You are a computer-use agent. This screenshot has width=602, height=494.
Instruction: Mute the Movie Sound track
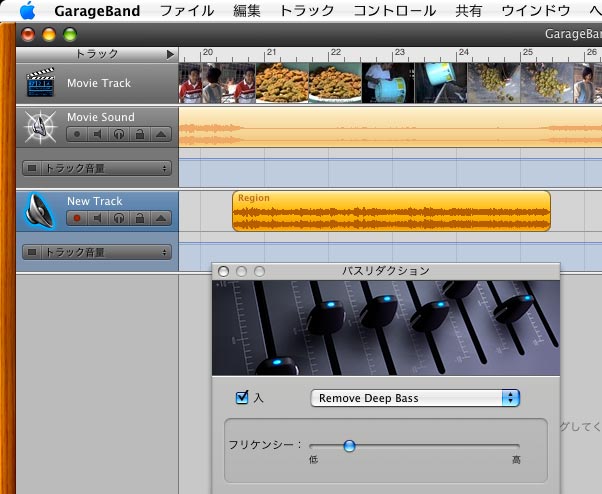pos(98,134)
